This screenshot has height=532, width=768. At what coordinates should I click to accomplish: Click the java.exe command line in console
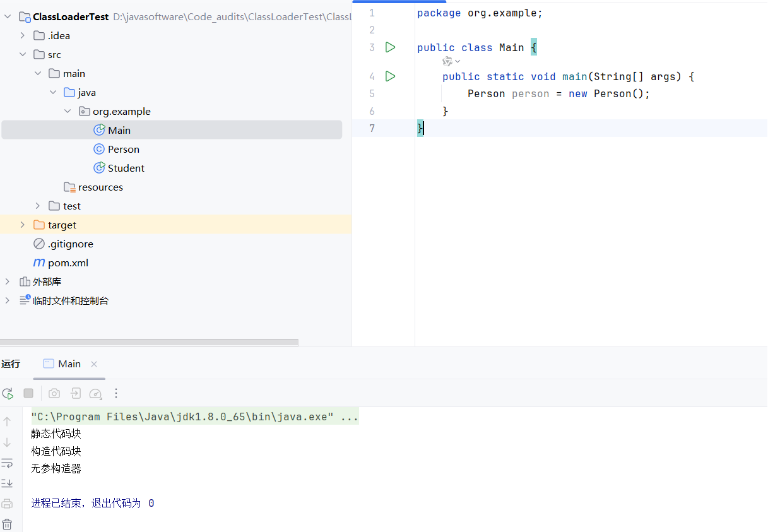(x=194, y=417)
